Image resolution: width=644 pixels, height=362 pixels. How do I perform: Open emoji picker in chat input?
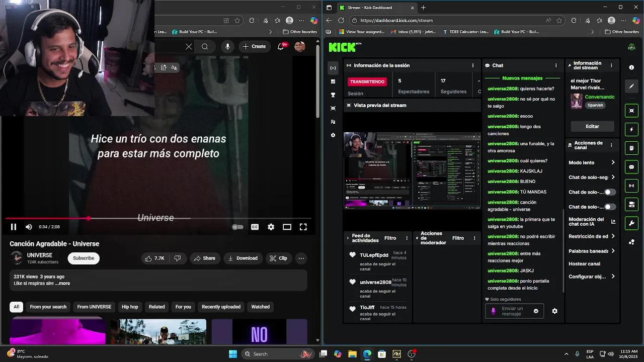[x=536, y=311]
